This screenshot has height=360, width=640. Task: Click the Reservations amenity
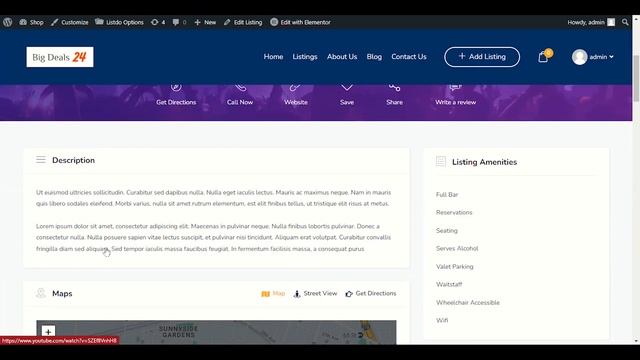pyautogui.click(x=454, y=213)
